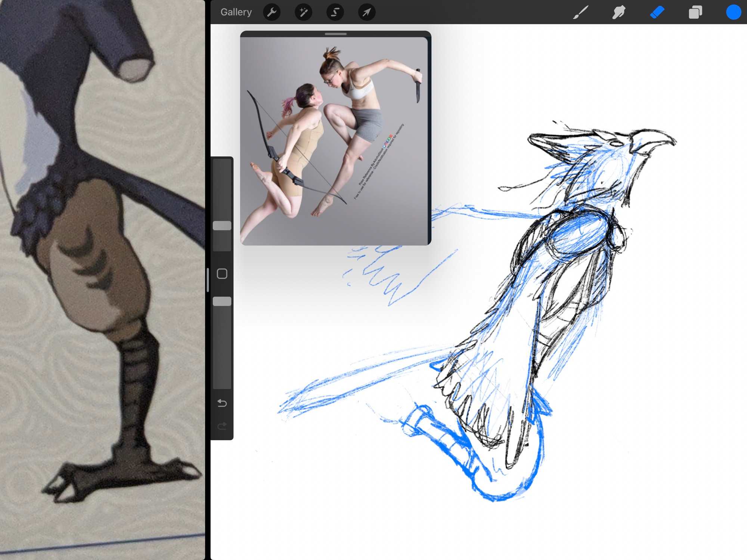Click the brush size slider handle
Viewport: 747px width, 560px height.
(x=222, y=225)
